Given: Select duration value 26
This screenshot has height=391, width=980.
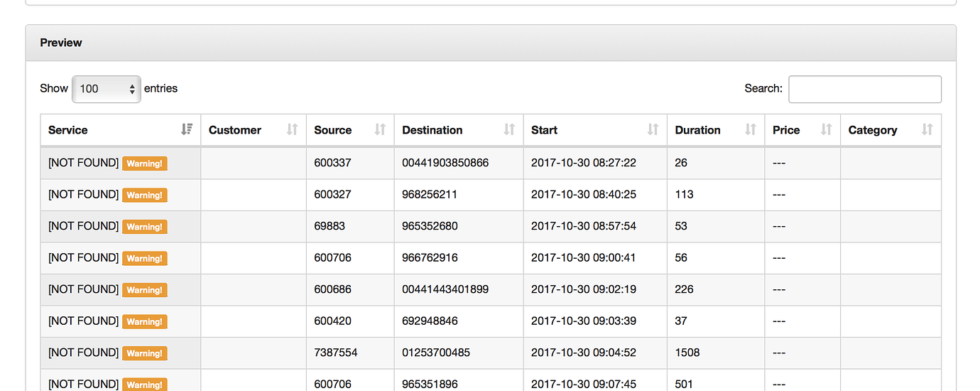Looking at the screenshot, I should pos(681,163).
